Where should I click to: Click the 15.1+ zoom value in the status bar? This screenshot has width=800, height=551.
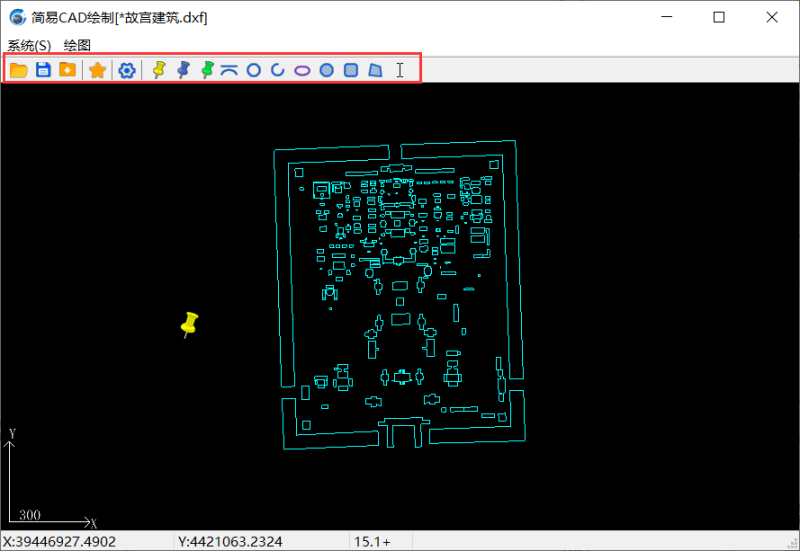[x=372, y=541]
